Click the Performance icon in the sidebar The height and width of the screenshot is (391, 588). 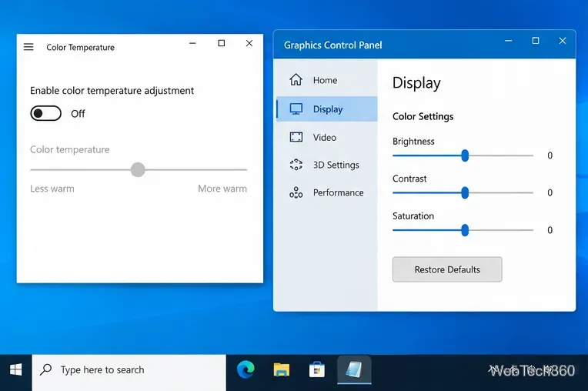pos(296,192)
